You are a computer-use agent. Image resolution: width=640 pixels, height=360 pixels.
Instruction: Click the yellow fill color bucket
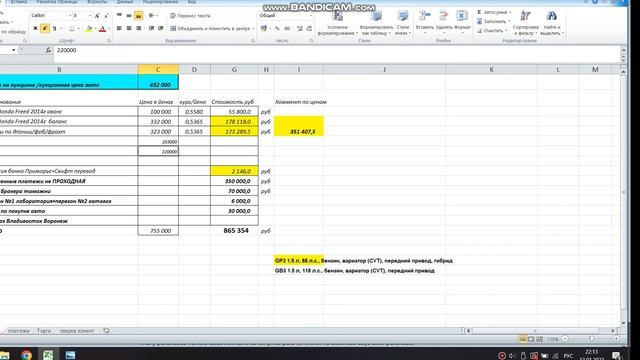point(89,29)
